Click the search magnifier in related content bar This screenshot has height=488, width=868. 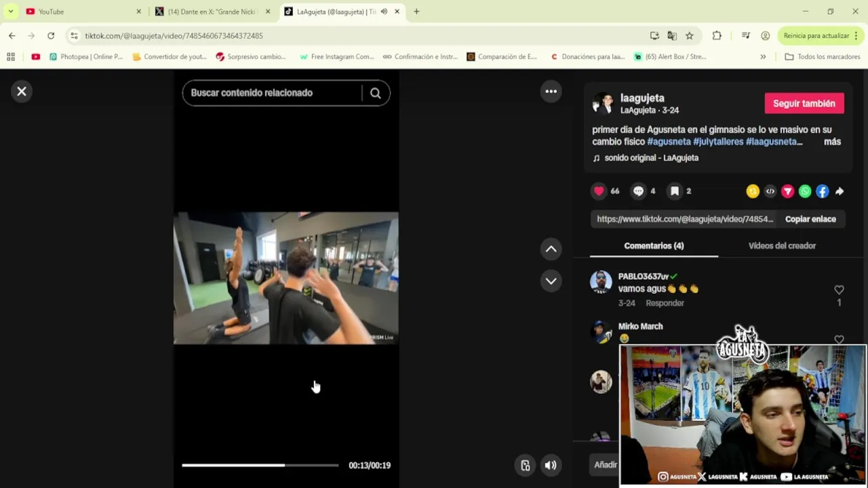pyautogui.click(x=376, y=93)
